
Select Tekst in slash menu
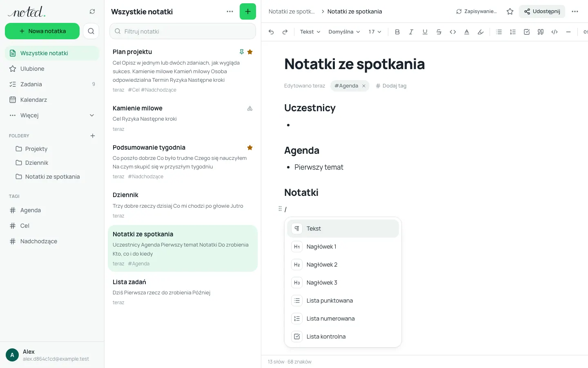[343, 229]
